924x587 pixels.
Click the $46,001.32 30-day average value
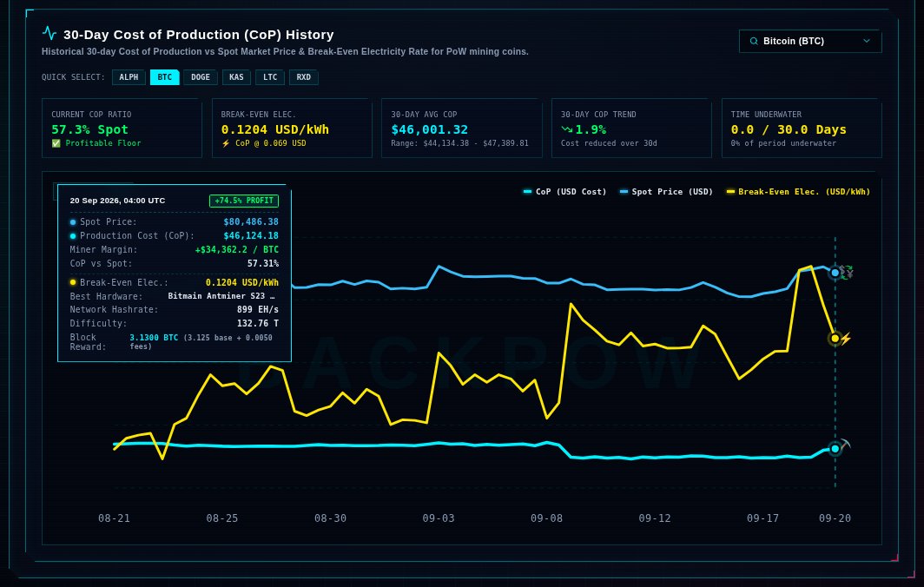tap(430, 129)
